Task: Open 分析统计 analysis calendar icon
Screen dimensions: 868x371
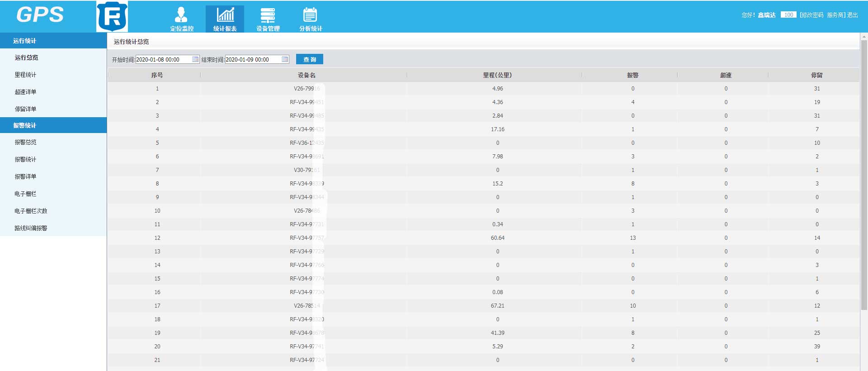Action: tap(310, 15)
